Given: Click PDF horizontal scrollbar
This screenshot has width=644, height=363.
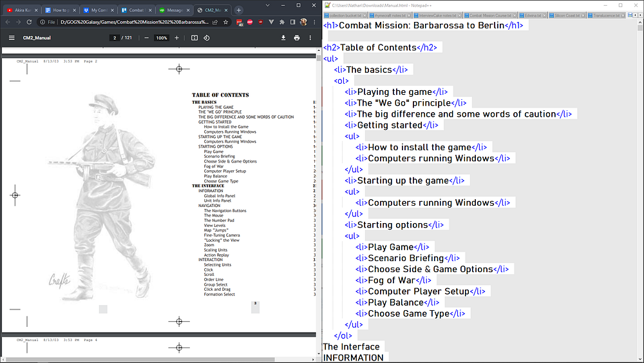Looking at the screenshot, I should pyautogui.click(x=140, y=359).
